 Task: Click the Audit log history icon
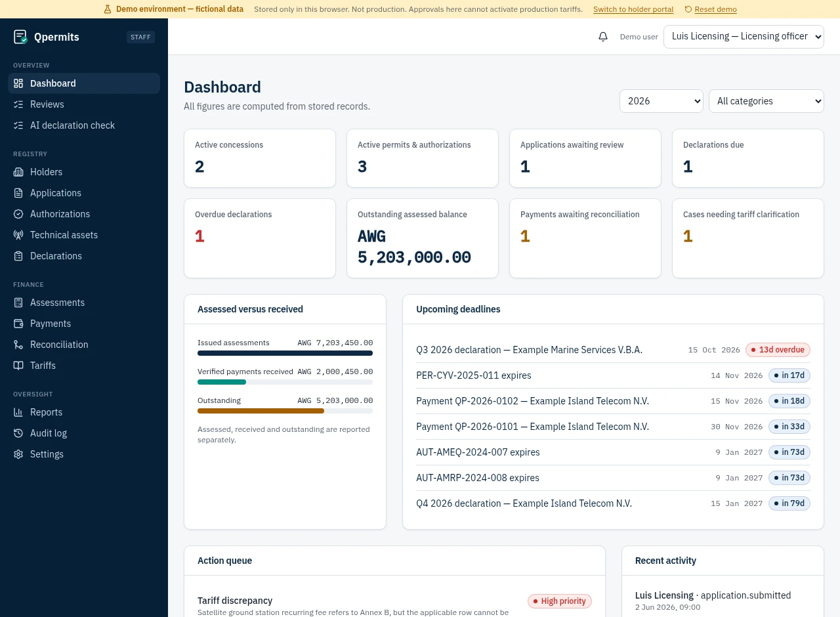click(18, 433)
